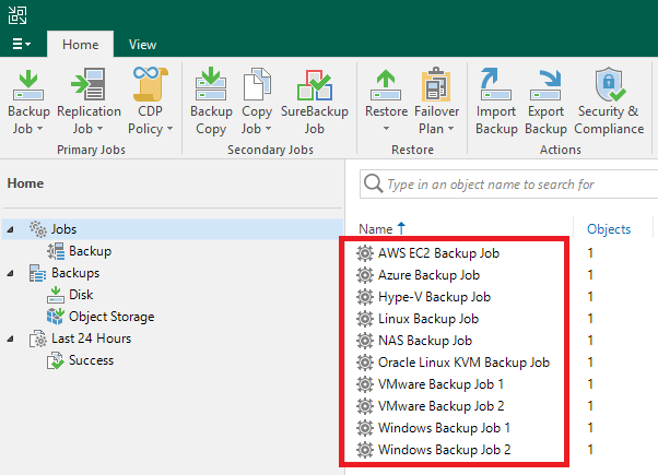
Task: Click the Disk label under Backups
Action: (x=81, y=295)
